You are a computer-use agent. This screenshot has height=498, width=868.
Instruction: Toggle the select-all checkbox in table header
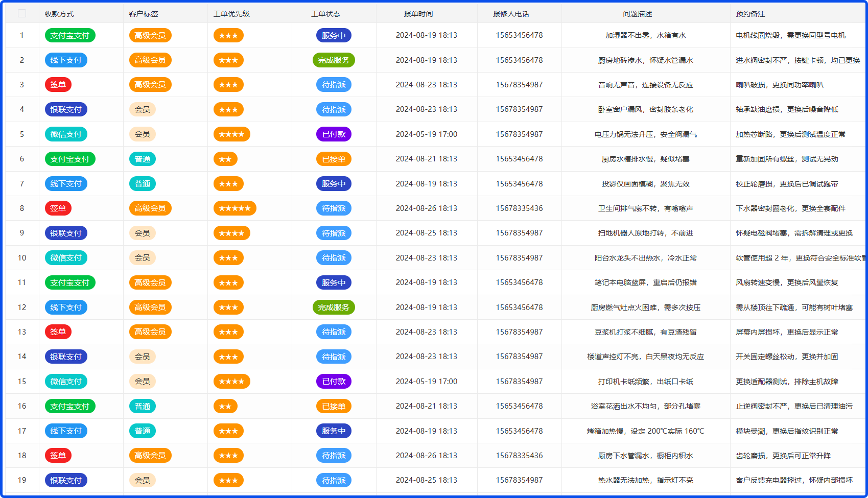[22, 13]
